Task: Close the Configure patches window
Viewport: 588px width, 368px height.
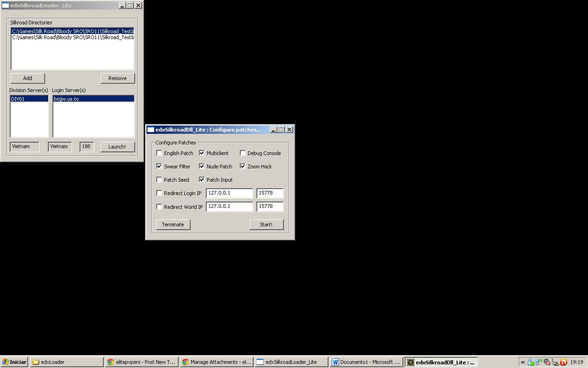Action: coord(289,130)
